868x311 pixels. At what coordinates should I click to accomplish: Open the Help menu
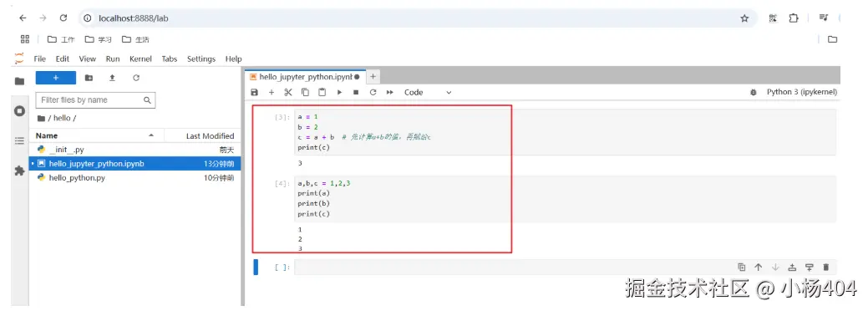234,59
